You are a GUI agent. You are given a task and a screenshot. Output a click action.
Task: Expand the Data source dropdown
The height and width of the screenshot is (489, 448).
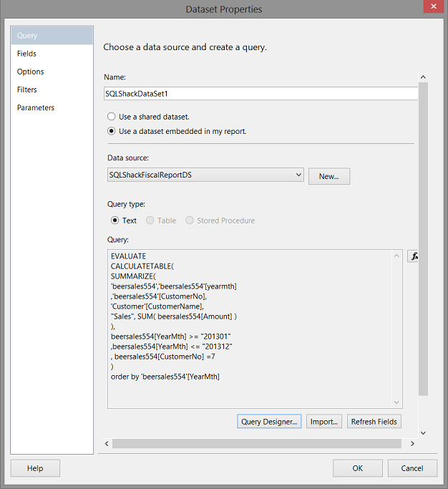[298, 175]
